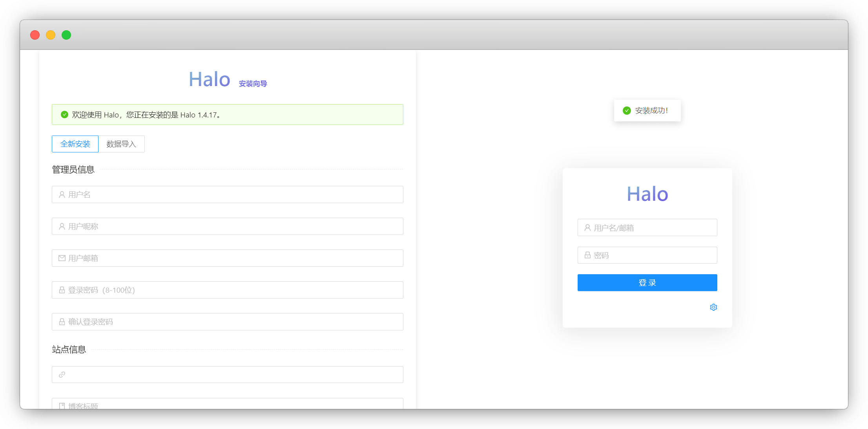Click the green check icon in welcome banner
Image resolution: width=868 pixels, height=429 pixels.
(x=65, y=115)
